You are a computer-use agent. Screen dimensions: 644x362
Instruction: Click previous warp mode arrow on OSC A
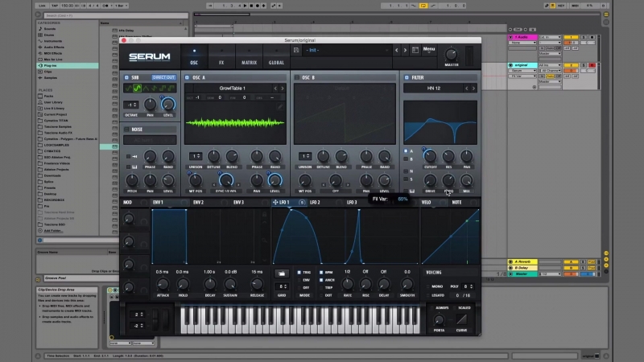(214, 185)
